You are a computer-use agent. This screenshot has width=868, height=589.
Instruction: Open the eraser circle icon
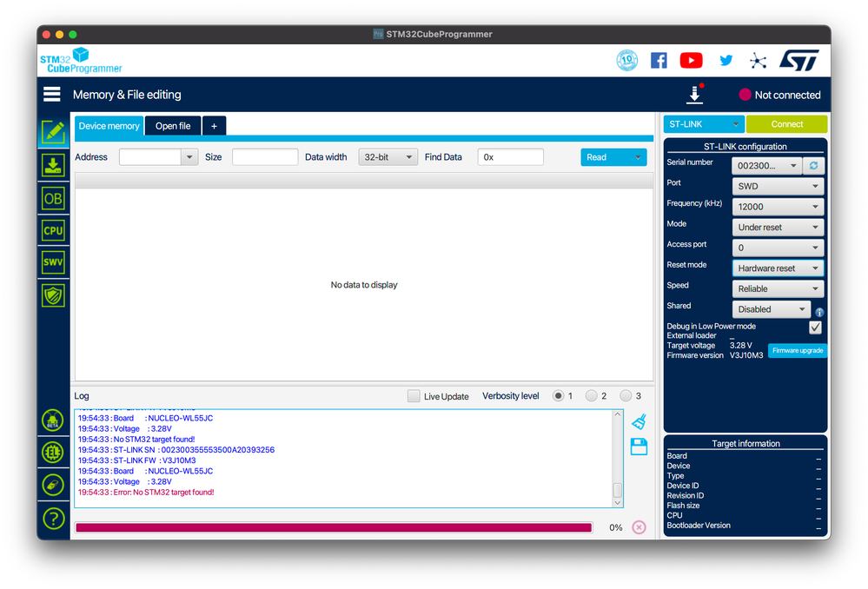[53, 485]
